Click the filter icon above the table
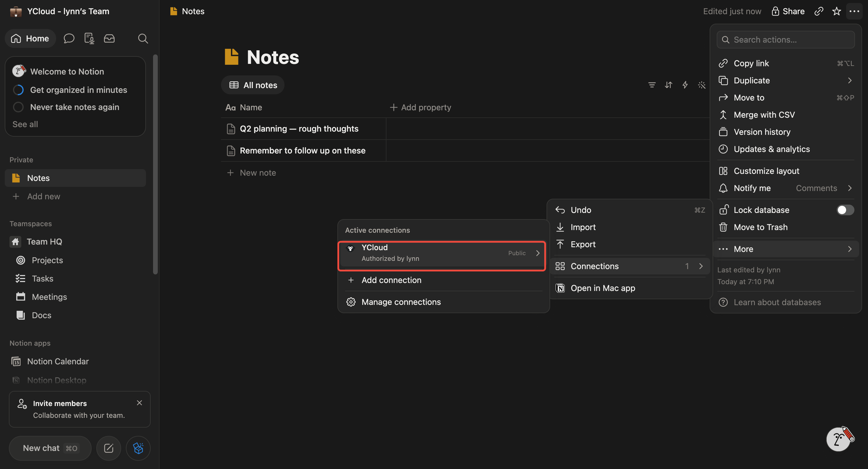 point(652,85)
